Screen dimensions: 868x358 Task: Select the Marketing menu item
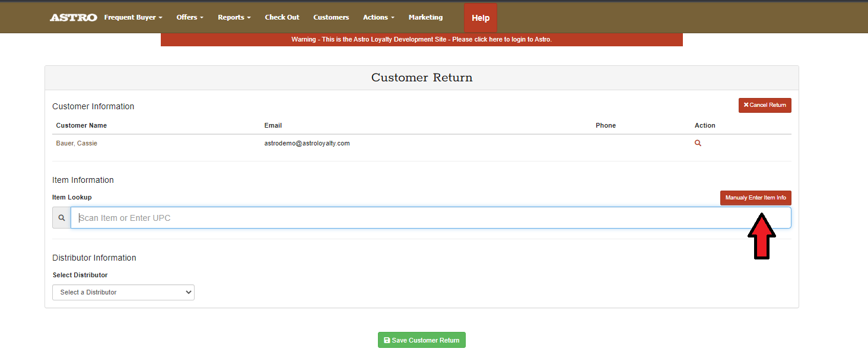point(425,18)
